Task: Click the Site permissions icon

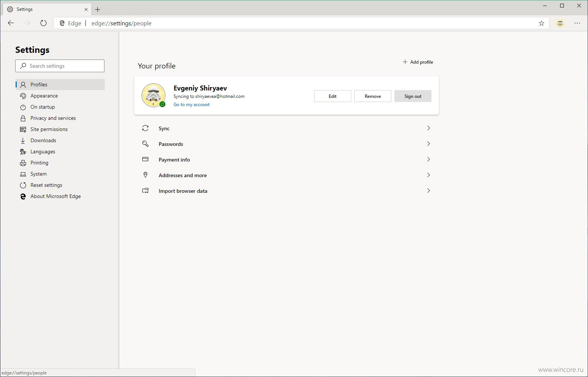Action: 23,129
